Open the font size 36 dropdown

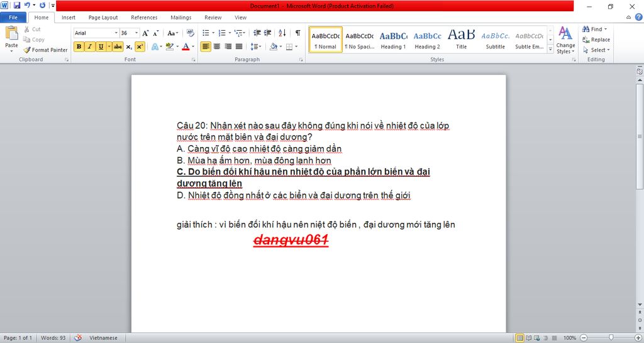click(x=136, y=33)
